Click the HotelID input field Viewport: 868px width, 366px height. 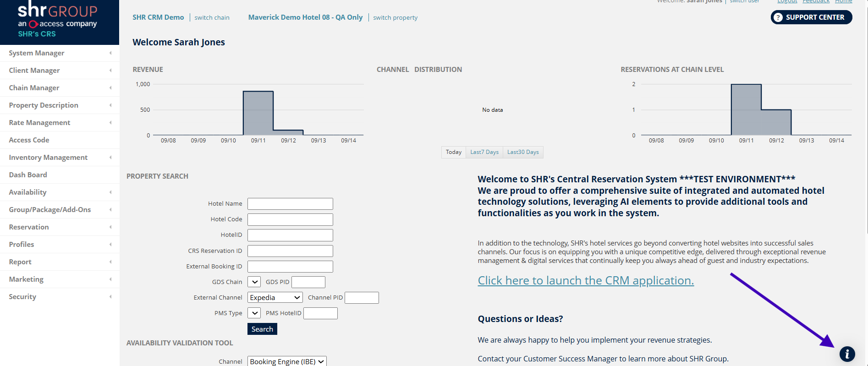pos(290,235)
